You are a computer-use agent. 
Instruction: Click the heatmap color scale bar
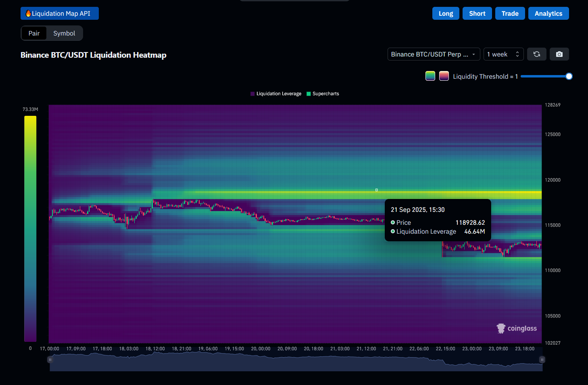(30, 229)
